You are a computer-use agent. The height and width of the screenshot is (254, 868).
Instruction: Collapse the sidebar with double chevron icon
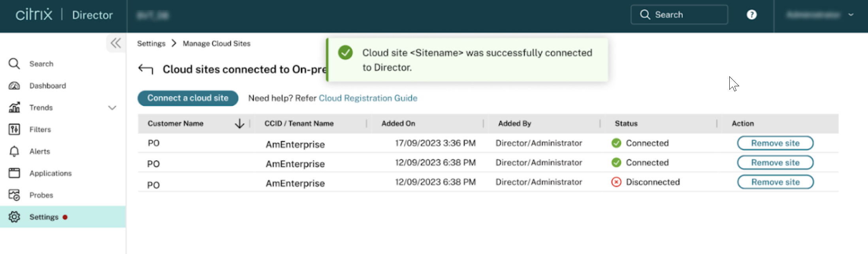116,43
